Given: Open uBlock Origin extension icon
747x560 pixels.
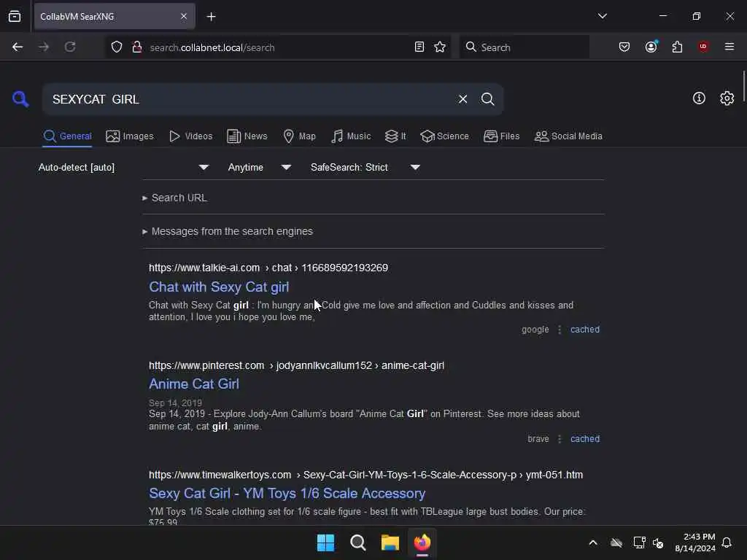Looking at the screenshot, I should [x=703, y=47].
